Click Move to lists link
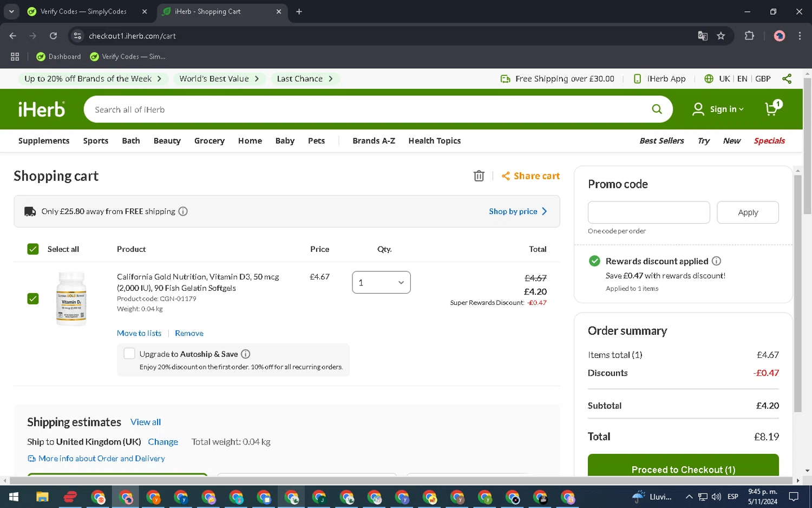The height and width of the screenshot is (508, 812). [x=139, y=333]
